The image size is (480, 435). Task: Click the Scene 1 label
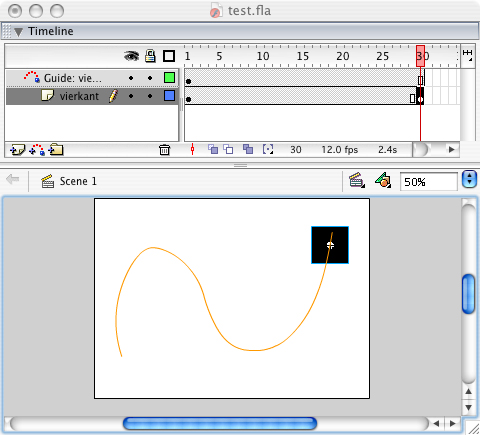(x=78, y=181)
